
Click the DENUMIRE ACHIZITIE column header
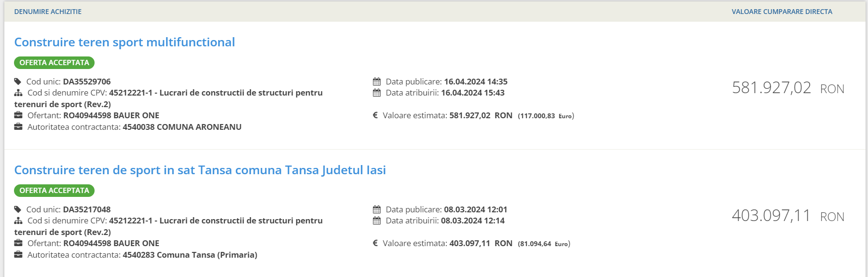pos(48,12)
